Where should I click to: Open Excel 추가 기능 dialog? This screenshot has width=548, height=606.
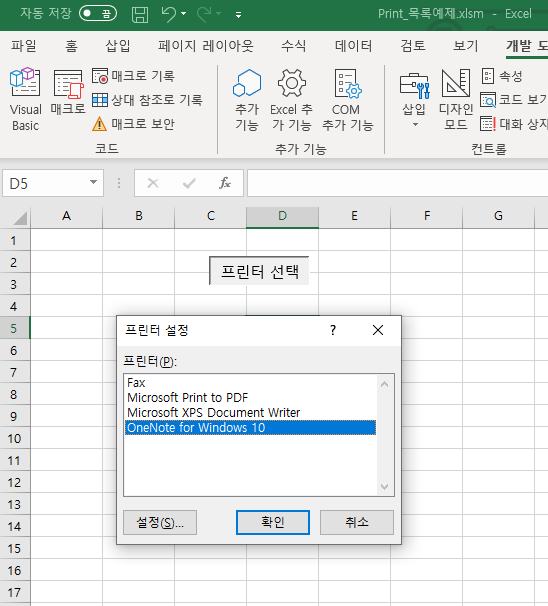291,100
